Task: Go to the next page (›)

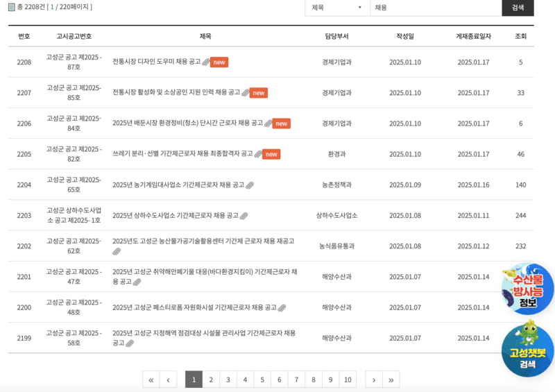Action: coord(374,380)
